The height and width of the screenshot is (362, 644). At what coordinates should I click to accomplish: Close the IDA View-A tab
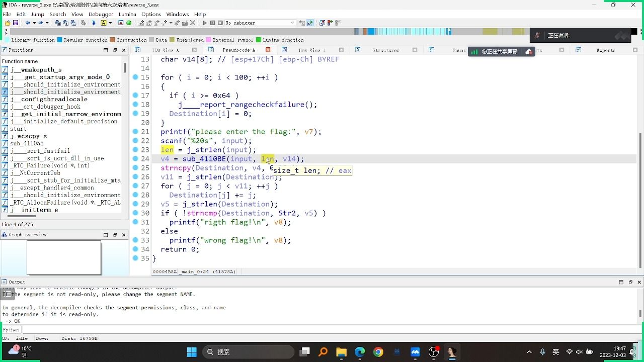coord(195,50)
